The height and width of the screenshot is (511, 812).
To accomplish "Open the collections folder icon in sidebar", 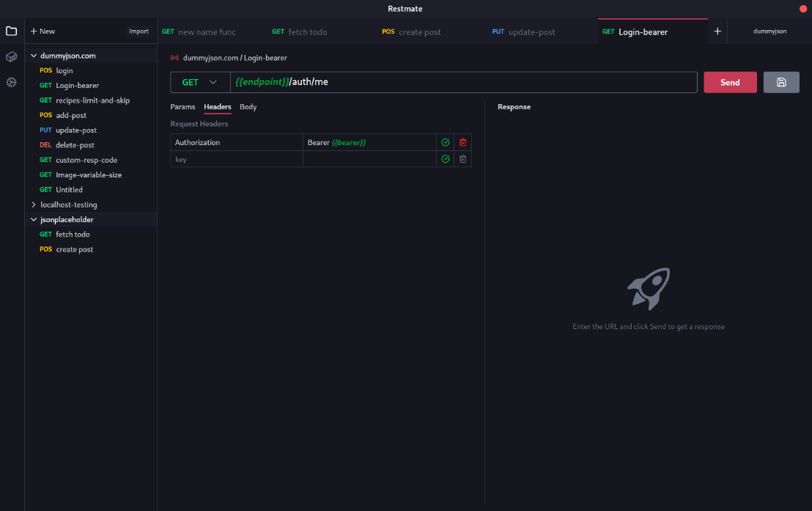I will [12, 31].
